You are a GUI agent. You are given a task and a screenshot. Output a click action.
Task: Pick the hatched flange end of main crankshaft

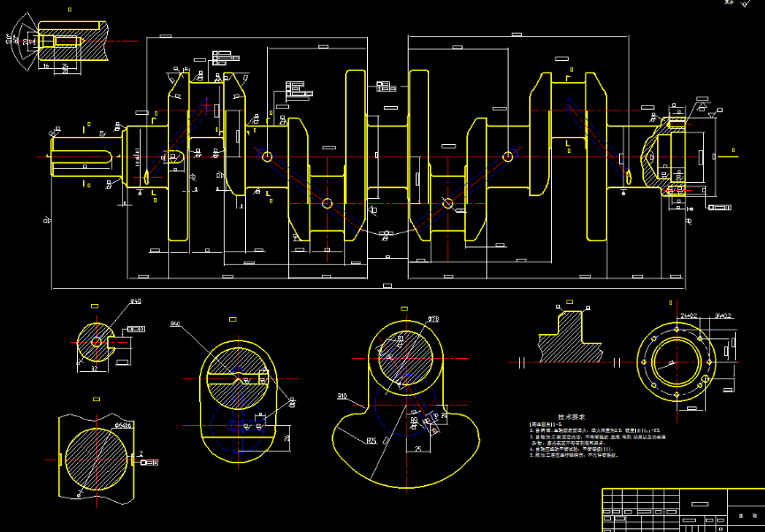coord(664,156)
